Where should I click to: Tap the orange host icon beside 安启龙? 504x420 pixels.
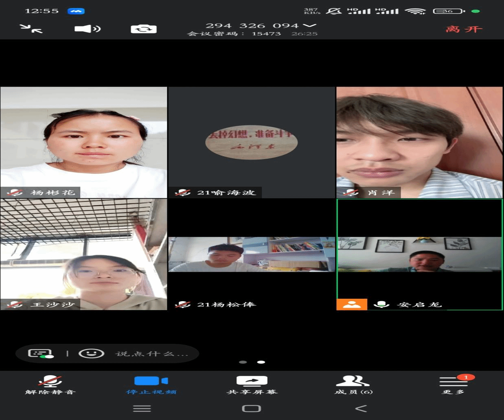(x=352, y=304)
